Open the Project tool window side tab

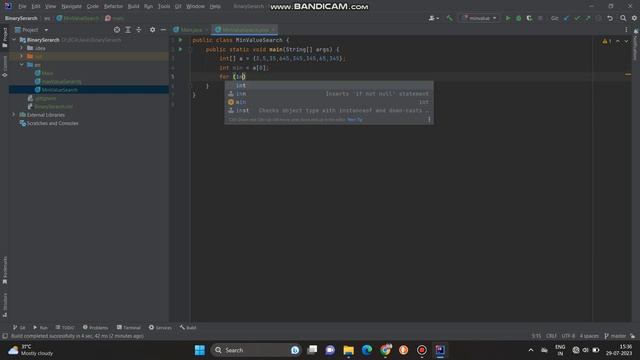click(5, 37)
